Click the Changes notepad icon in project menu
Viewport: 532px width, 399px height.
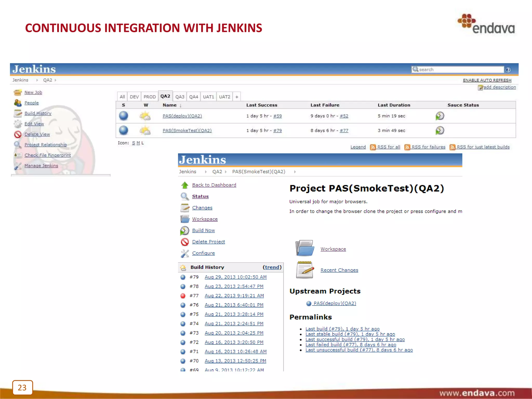(185, 208)
